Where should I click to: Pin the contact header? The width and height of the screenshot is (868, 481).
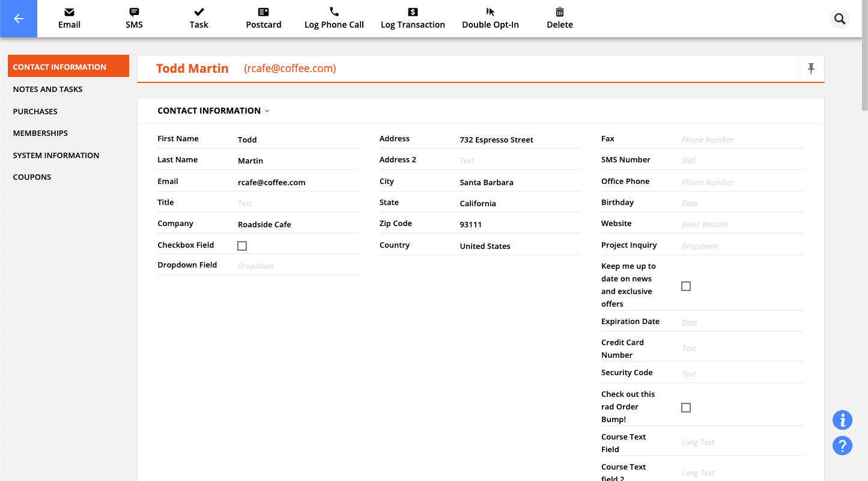(811, 69)
